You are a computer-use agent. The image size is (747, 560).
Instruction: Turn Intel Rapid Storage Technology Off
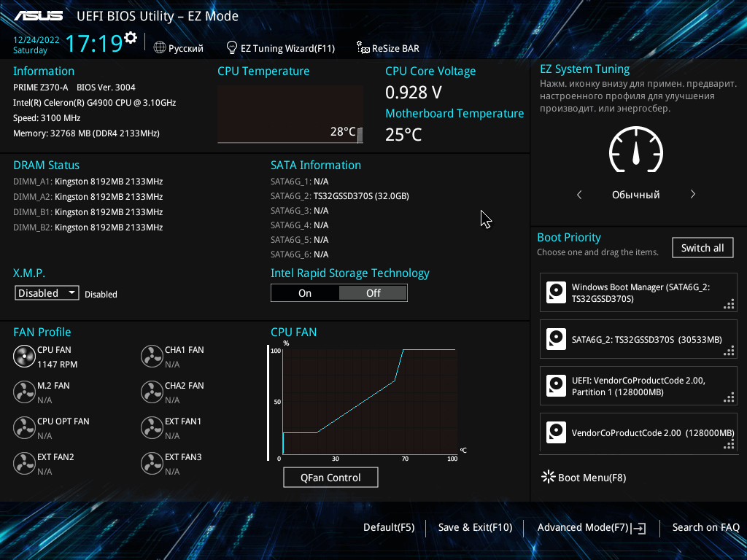coord(373,293)
